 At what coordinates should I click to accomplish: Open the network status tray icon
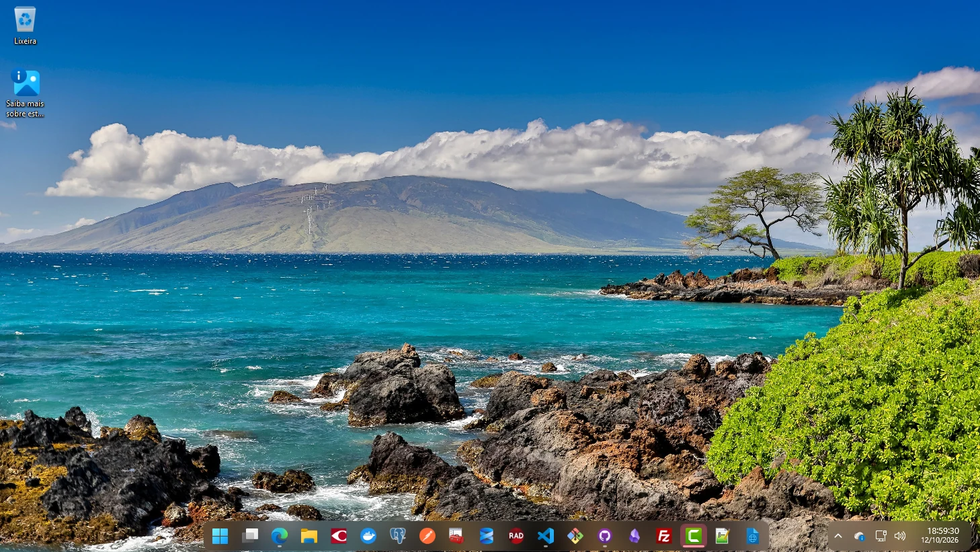[x=881, y=536]
